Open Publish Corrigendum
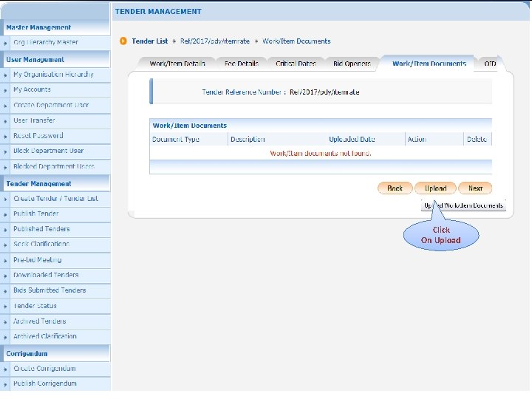Viewport: 532px width, 399px height. pos(45,383)
